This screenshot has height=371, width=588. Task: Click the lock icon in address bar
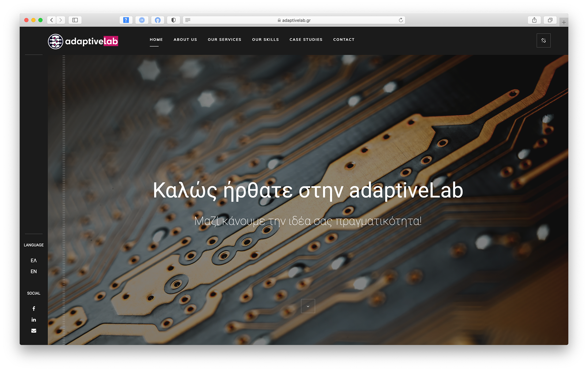279,20
